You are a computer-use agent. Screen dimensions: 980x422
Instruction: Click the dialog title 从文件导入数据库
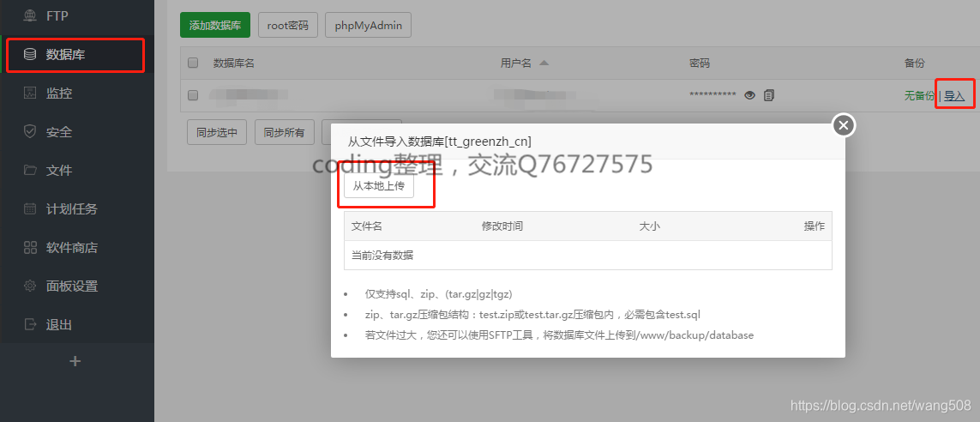pos(439,142)
